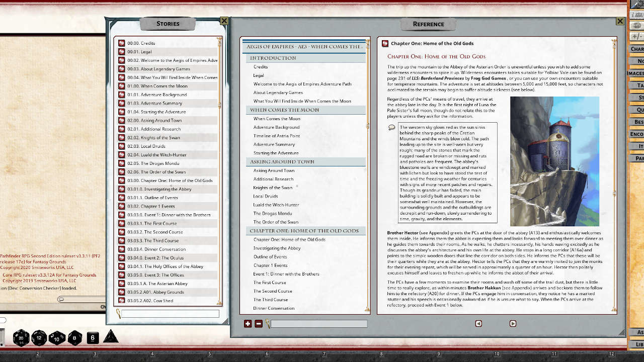The width and height of the screenshot is (644, 362).
Task: Click the chat speech bubble icon
Action: point(61,299)
